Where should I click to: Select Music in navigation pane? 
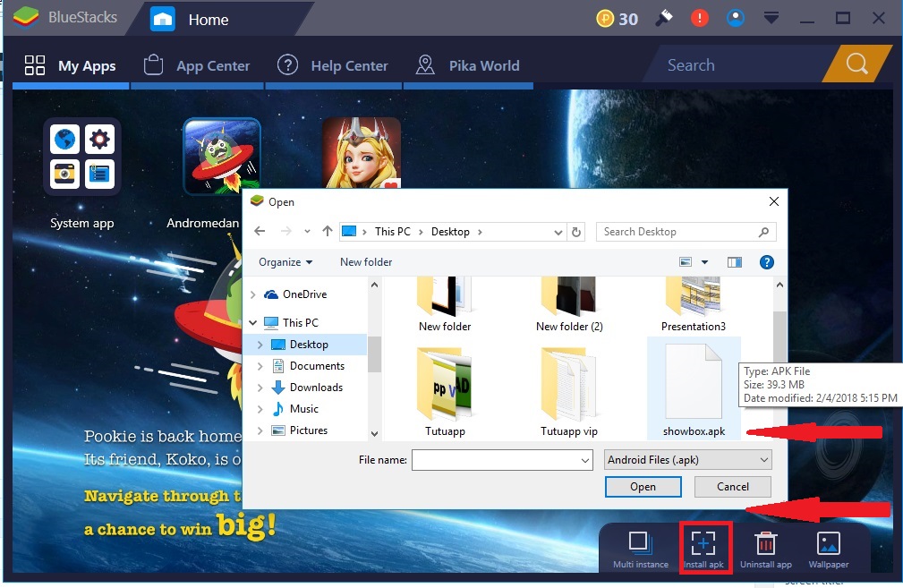pos(294,409)
